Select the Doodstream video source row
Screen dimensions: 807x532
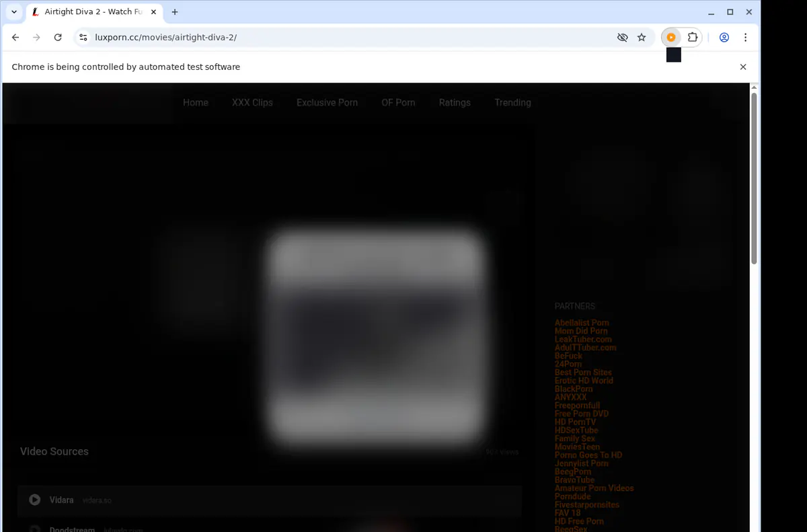click(270, 527)
